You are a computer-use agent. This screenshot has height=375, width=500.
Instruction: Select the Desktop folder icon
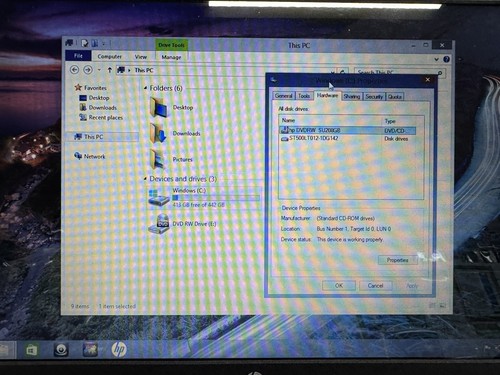pyautogui.click(x=159, y=107)
